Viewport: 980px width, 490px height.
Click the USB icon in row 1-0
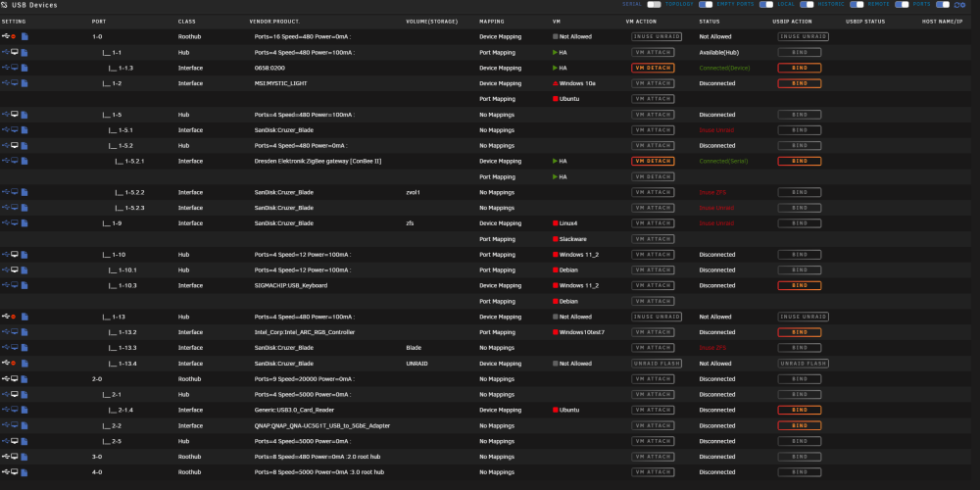pos(6,37)
